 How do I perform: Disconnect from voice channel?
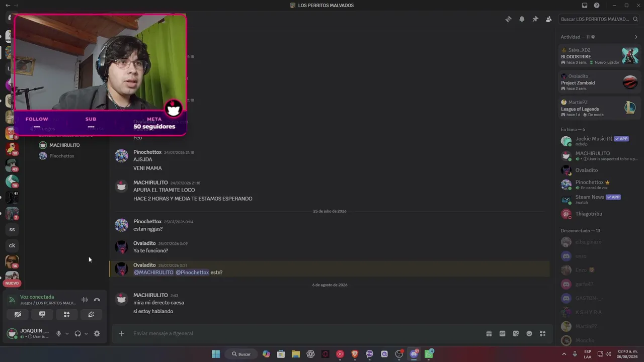(97, 300)
